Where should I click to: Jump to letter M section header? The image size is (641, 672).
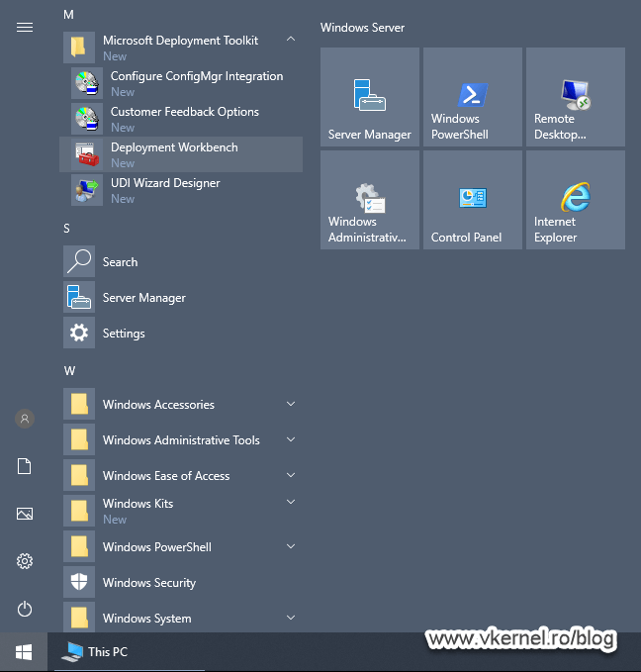click(68, 15)
